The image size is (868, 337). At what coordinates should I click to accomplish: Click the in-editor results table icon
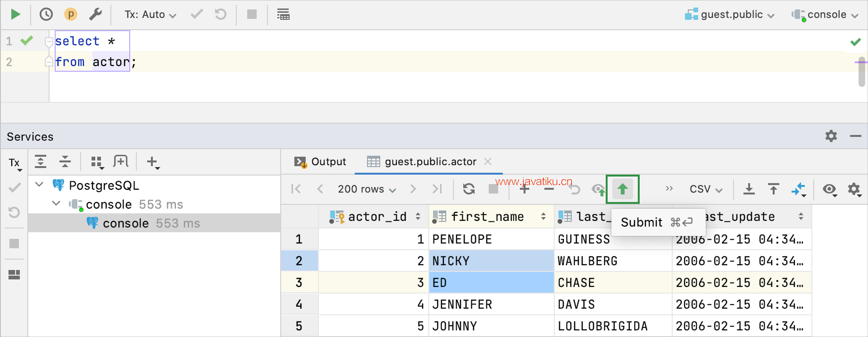coord(284,15)
